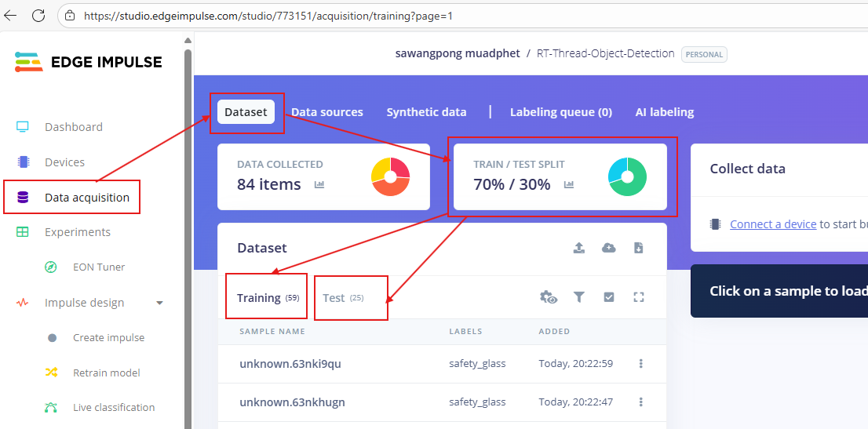The image size is (868, 429).
Task: Open options menu for unknown.63nki9qu sample
Action: click(641, 364)
